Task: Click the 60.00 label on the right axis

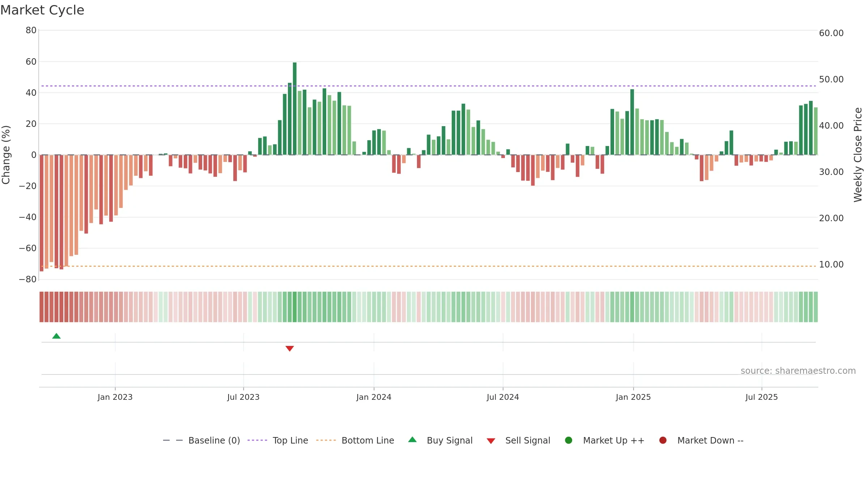Action: [831, 33]
